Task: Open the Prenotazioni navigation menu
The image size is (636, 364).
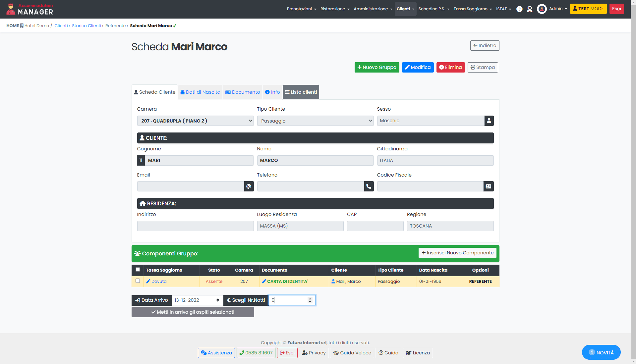Action: (301, 9)
